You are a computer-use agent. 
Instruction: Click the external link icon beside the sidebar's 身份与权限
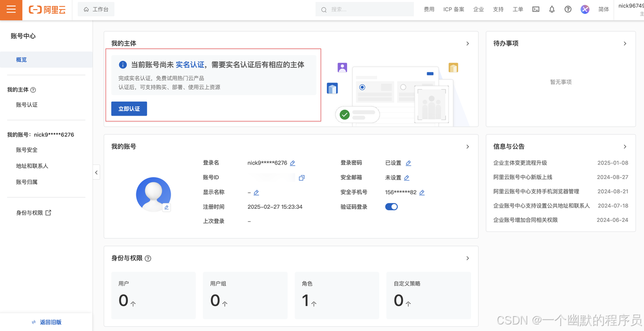[x=49, y=213]
